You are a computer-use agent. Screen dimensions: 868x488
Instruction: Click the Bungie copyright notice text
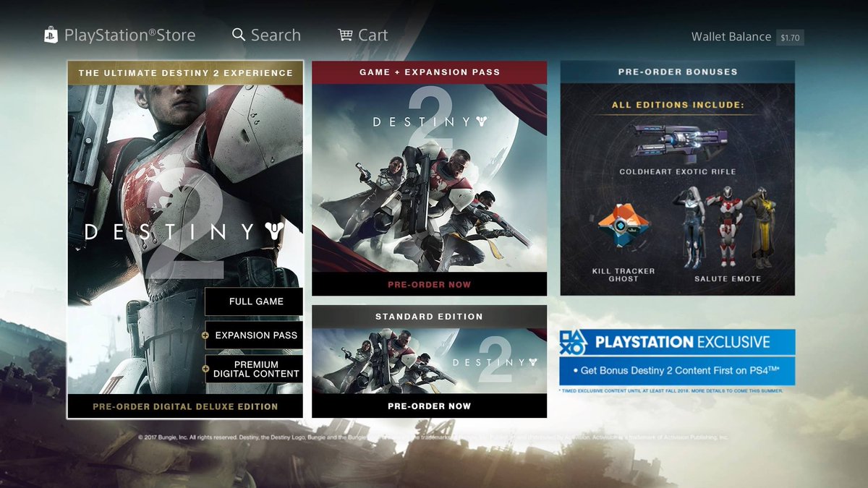coord(433,437)
